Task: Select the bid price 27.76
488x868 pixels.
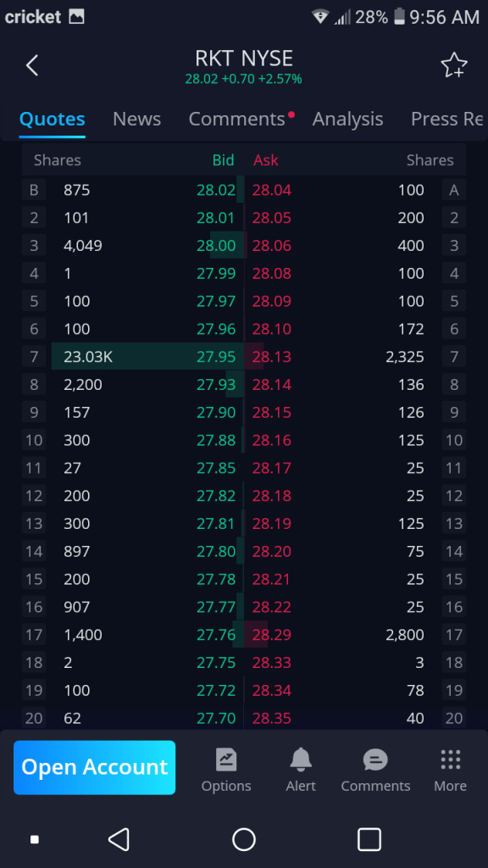Action: pyautogui.click(x=216, y=635)
